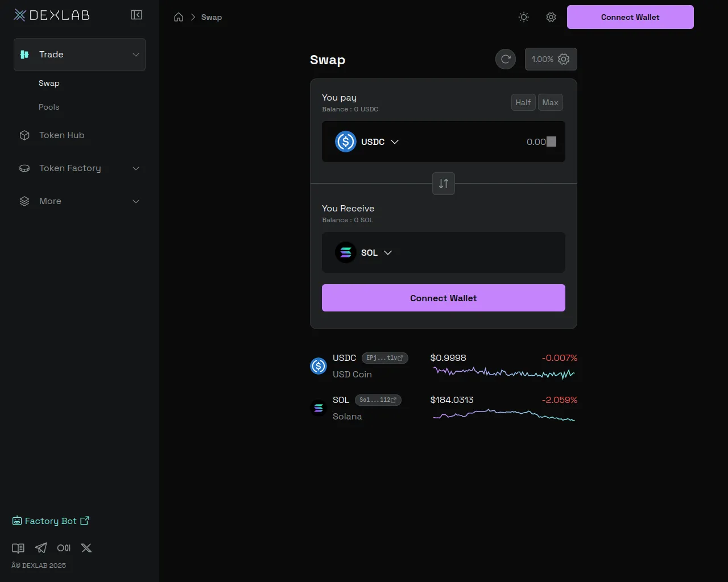Click the -2.059% change value

pyautogui.click(x=560, y=400)
